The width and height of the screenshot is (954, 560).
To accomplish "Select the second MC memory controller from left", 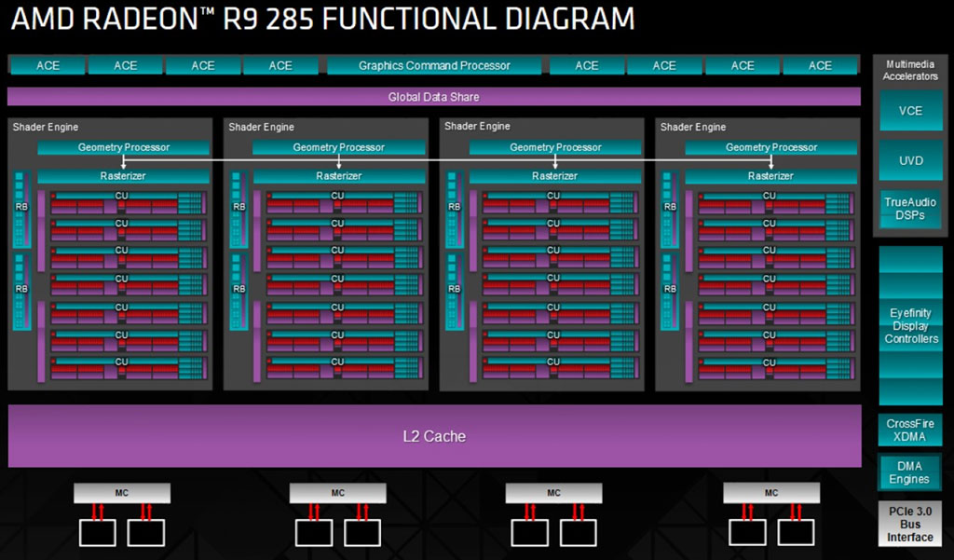I will coord(337,493).
